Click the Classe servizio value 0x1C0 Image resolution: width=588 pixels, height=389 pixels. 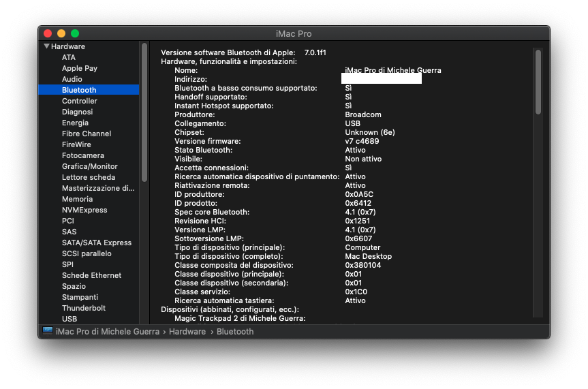click(x=356, y=292)
